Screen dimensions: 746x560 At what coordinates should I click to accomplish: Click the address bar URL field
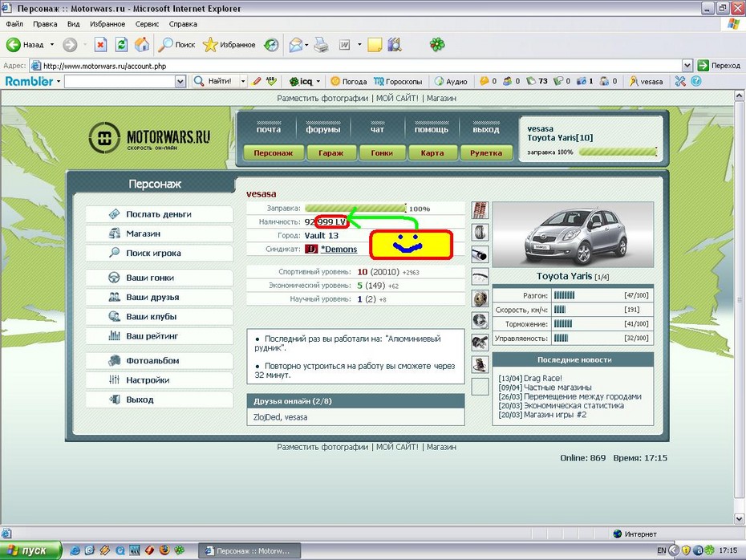356,66
